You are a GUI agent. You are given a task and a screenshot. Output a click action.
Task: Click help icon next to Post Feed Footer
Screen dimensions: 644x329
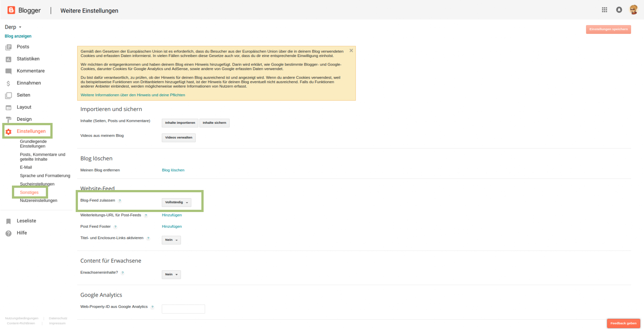pos(115,227)
